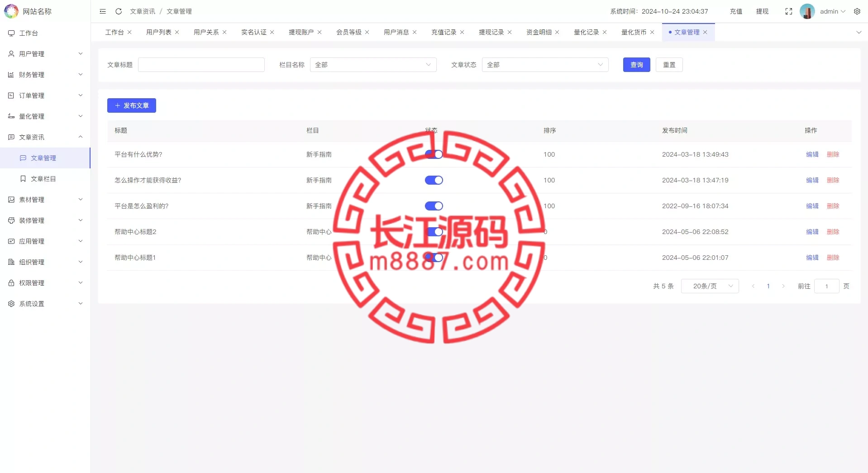Toggle status switch for 平台是怎么盈利的?

coord(434,206)
